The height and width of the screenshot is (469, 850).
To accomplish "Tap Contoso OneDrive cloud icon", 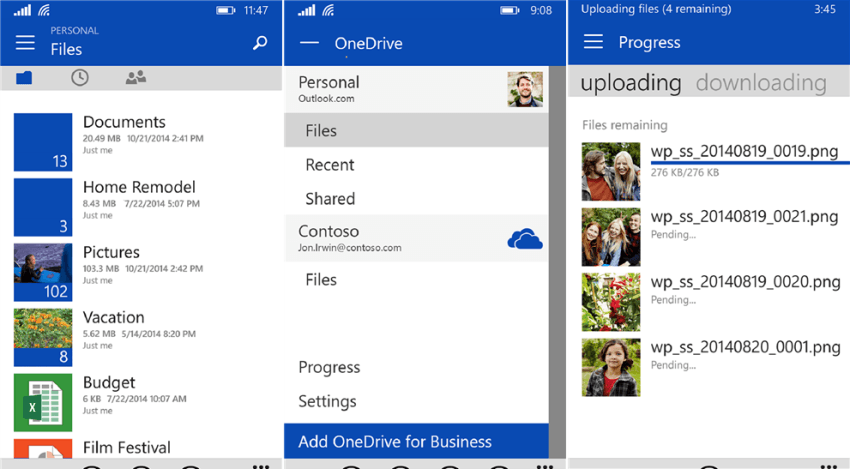I will click(525, 239).
